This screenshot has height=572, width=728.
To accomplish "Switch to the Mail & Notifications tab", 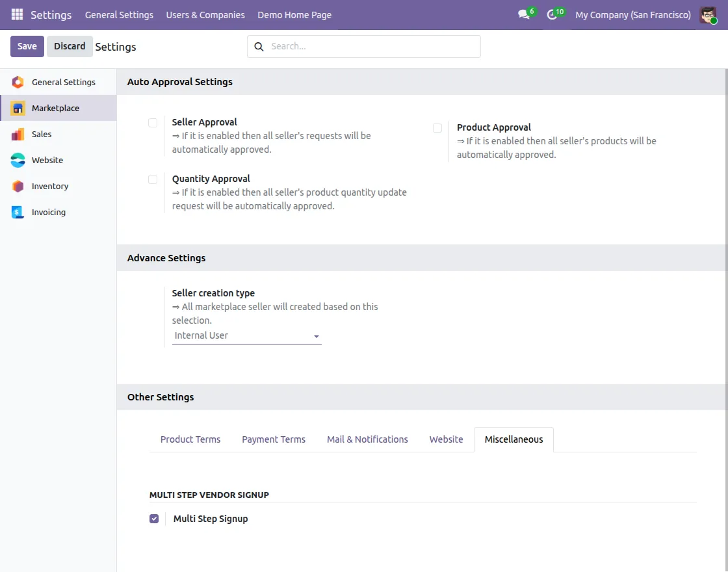I will click(x=367, y=439).
